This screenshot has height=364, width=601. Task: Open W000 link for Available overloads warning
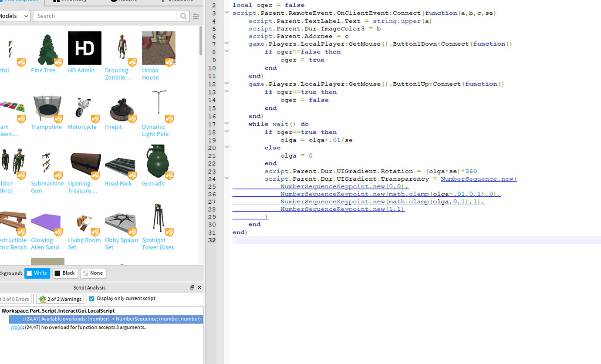(16, 319)
